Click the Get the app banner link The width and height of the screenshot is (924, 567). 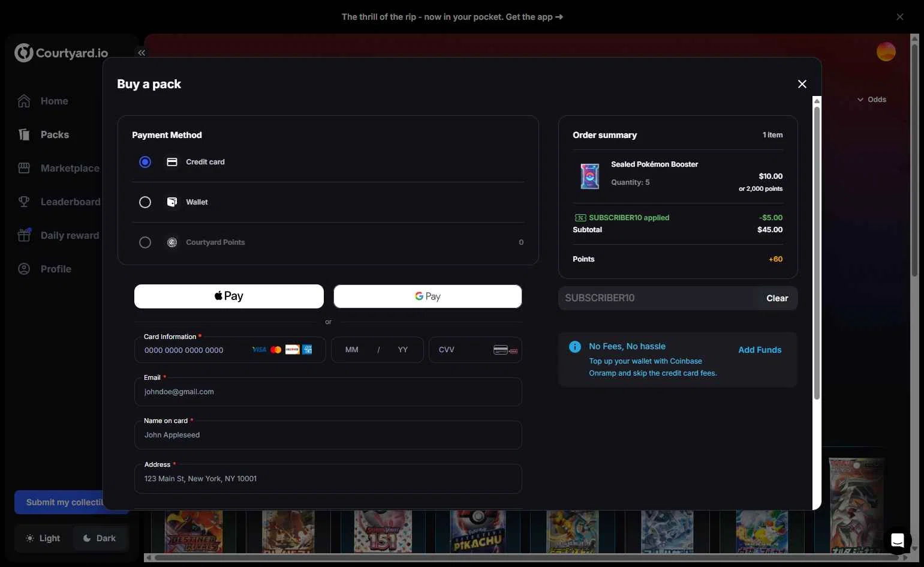[x=534, y=17]
